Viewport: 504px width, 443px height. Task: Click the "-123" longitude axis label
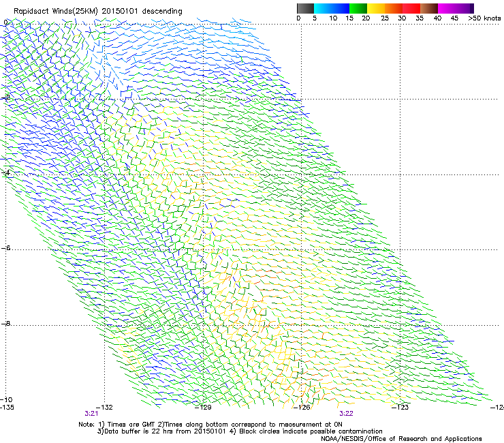click(x=400, y=407)
